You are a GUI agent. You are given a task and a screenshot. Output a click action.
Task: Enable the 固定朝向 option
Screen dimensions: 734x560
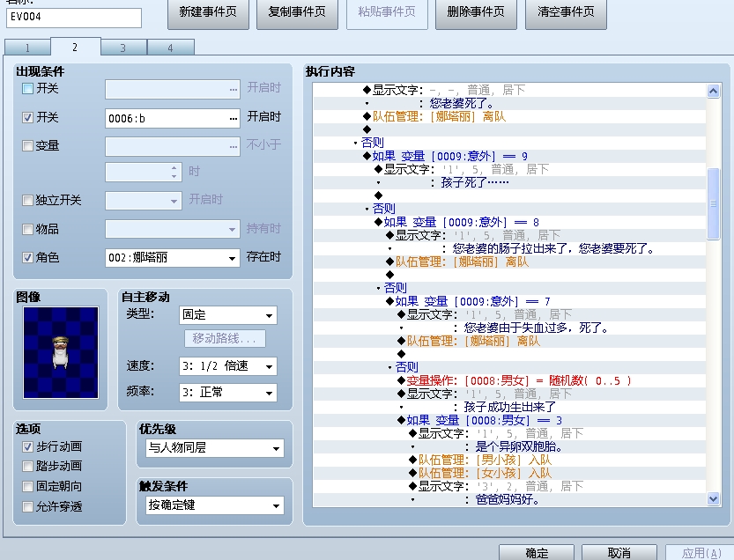tap(27, 486)
